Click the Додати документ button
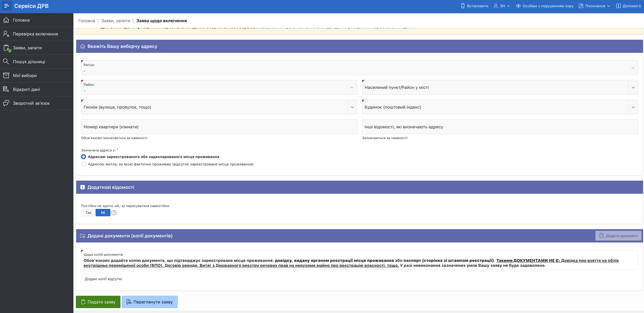The width and height of the screenshot is (644, 313). pyautogui.click(x=618, y=236)
